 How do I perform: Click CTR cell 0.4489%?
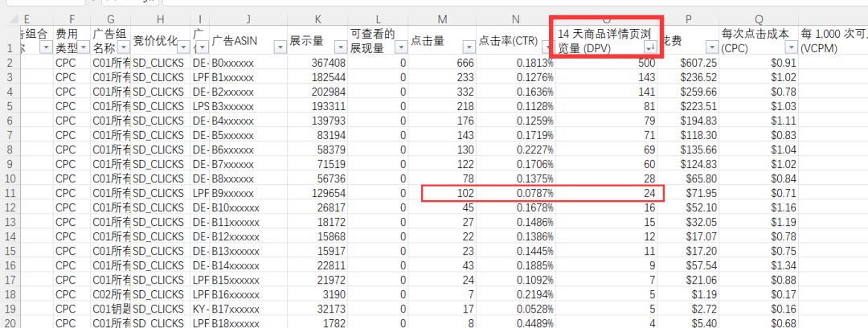coord(515,322)
